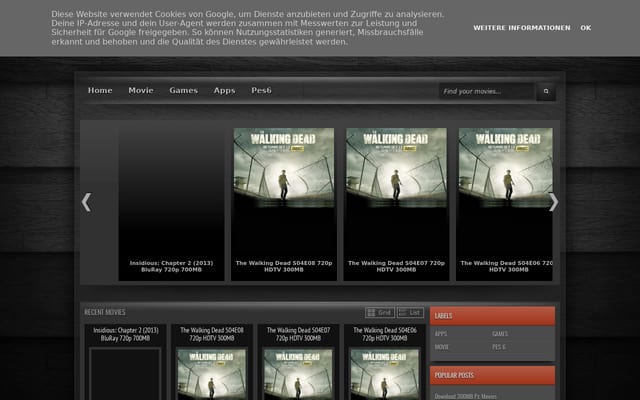Click carousel caption 'The Walking Dead S04E07 720p HDTV 300MB'
This screenshot has height=400, width=640.
click(x=396, y=266)
